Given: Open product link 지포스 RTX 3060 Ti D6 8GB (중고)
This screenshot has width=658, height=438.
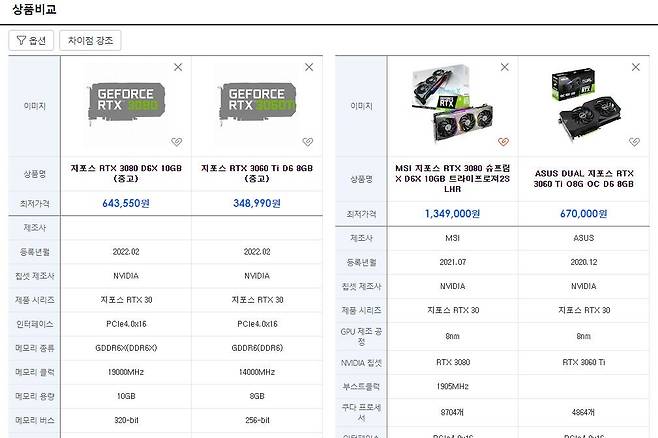Looking at the screenshot, I should 257,173.
